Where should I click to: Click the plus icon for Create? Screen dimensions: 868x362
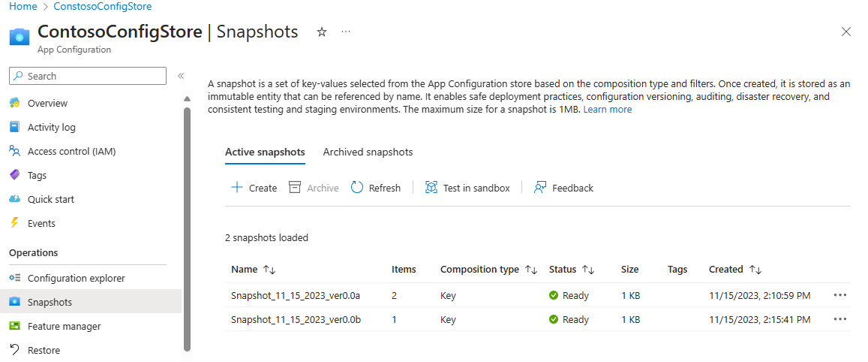(237, 187)
